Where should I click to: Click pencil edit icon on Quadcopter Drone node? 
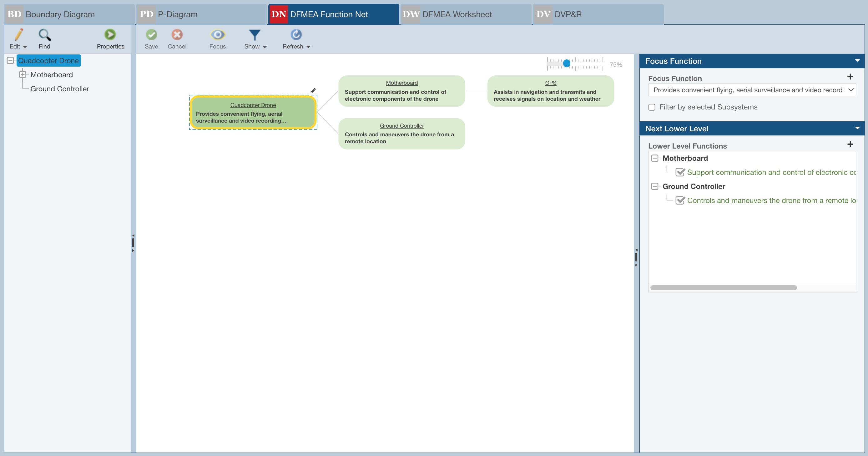click(313, 91)
